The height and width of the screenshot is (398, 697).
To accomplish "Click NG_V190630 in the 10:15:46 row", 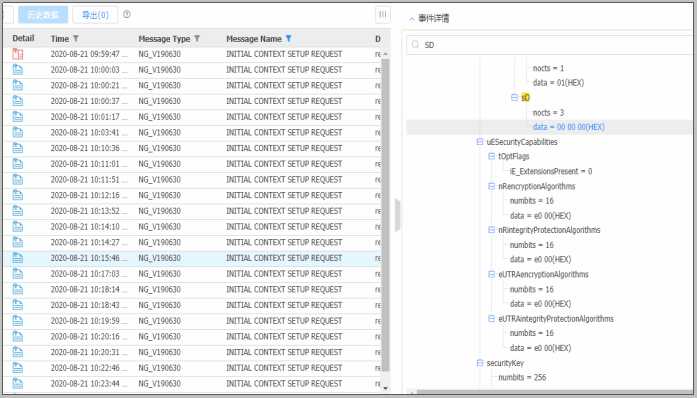I will pyautogui.click(x=160, y=258).
